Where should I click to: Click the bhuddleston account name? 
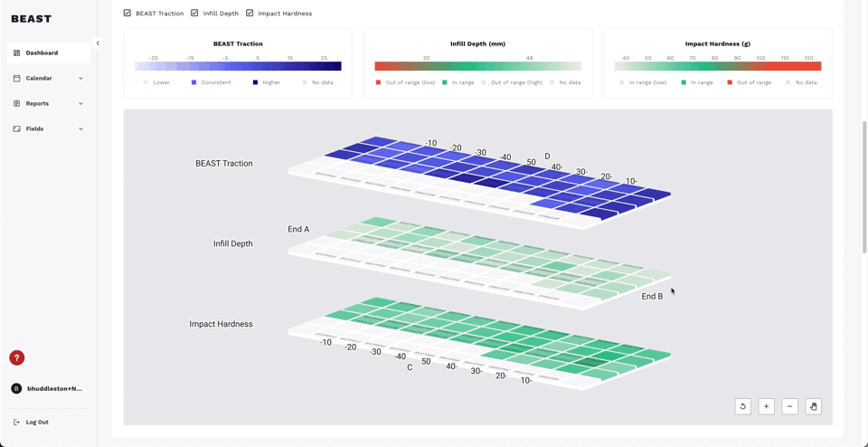coord(54,389)
